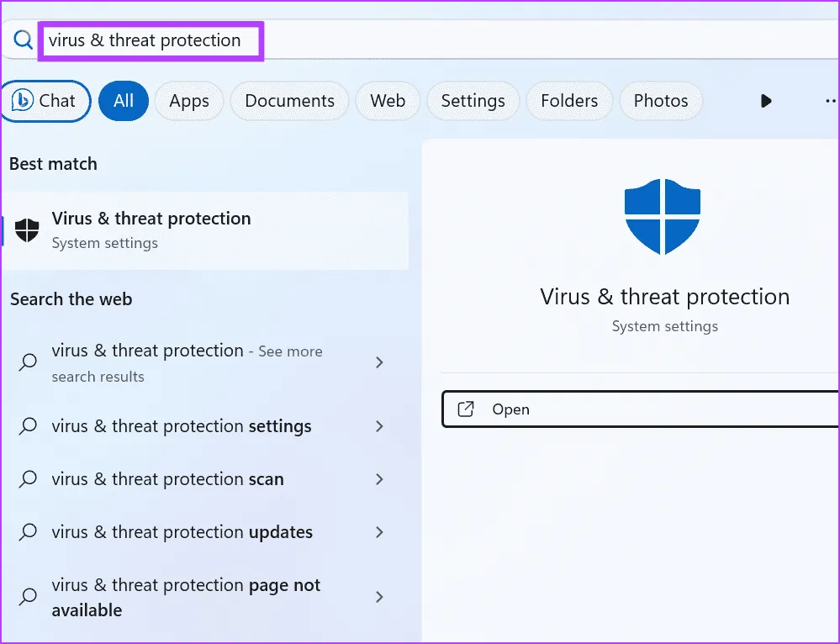840x644 pixels.
Task: Expand chevron for 'virus & threat protection scan'
Action: point(379,479)
